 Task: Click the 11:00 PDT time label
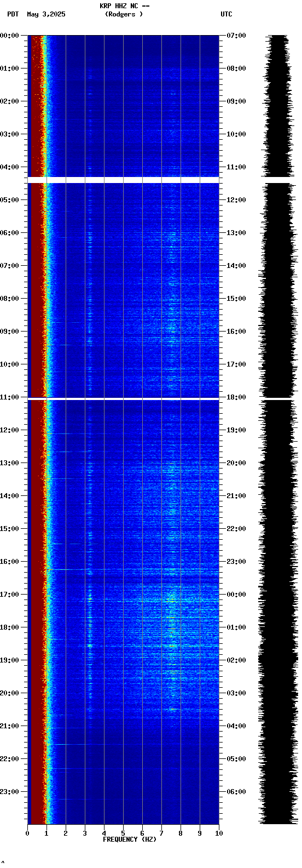10,397
